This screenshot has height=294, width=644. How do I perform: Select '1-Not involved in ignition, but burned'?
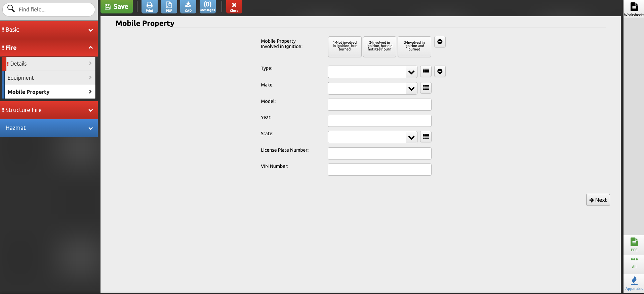click(x=345, y=46)
